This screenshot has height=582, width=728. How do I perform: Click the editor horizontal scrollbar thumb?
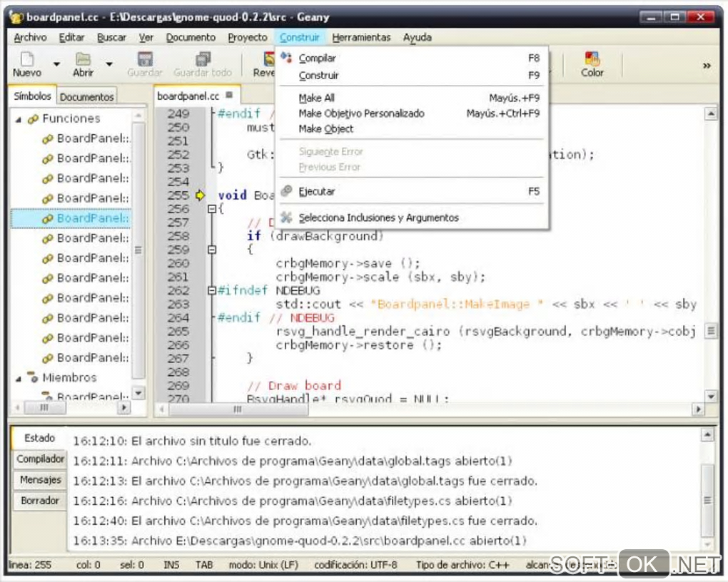238,409
